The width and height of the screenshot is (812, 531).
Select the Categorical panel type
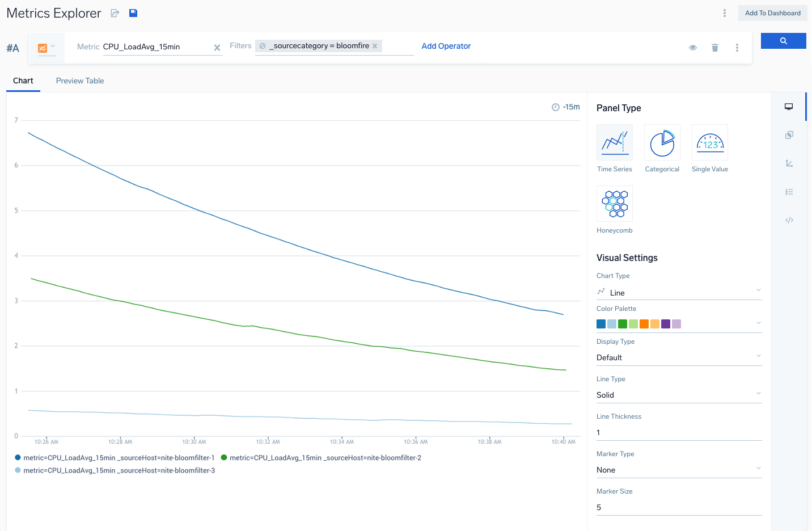(662, 142)
